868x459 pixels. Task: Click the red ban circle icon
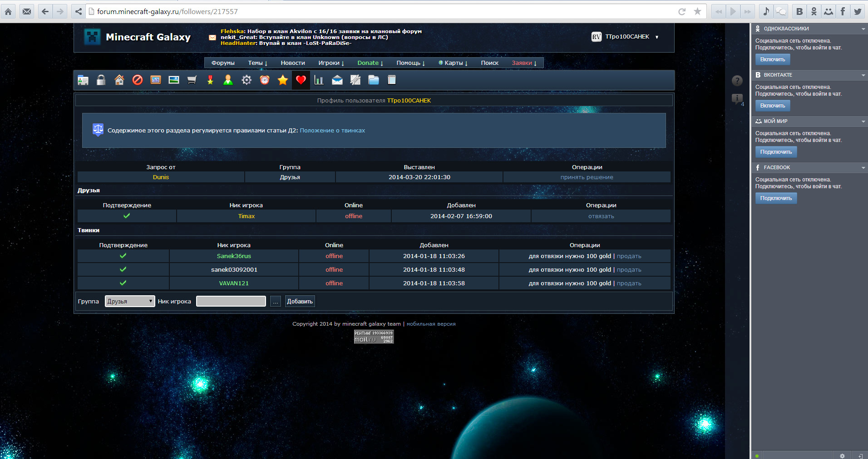point(138,80)
